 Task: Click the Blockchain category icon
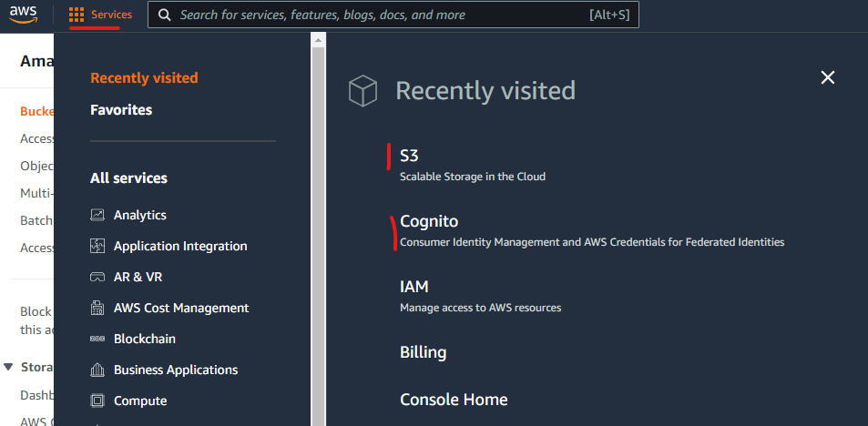[x=97, y=339]
